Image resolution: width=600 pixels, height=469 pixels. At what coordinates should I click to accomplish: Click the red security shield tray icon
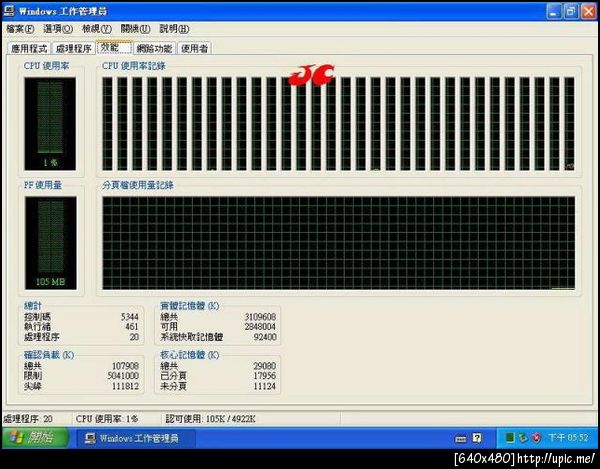(x=536, y=438)
